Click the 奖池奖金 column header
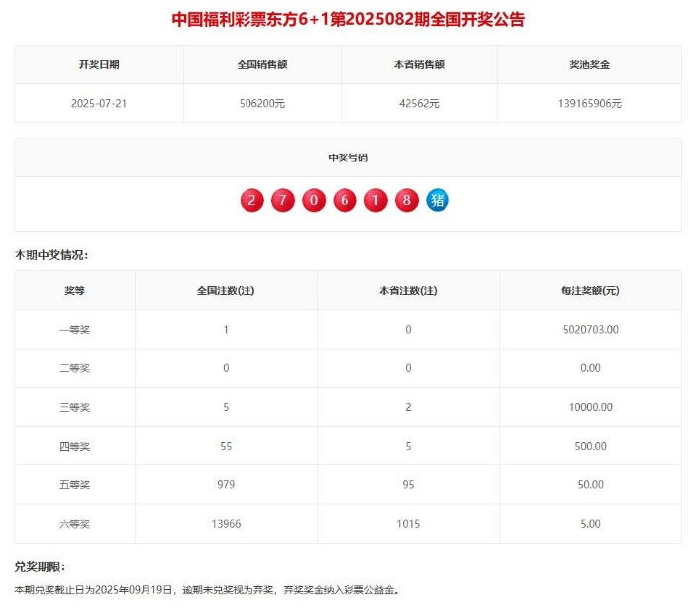 pos(590,65)
